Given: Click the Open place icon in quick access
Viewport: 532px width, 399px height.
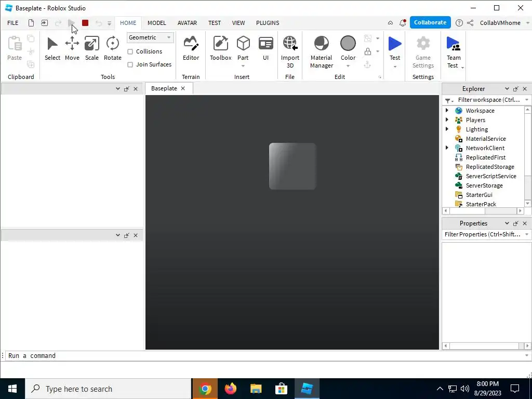Looking at the screenshot, I should point(45,23).
